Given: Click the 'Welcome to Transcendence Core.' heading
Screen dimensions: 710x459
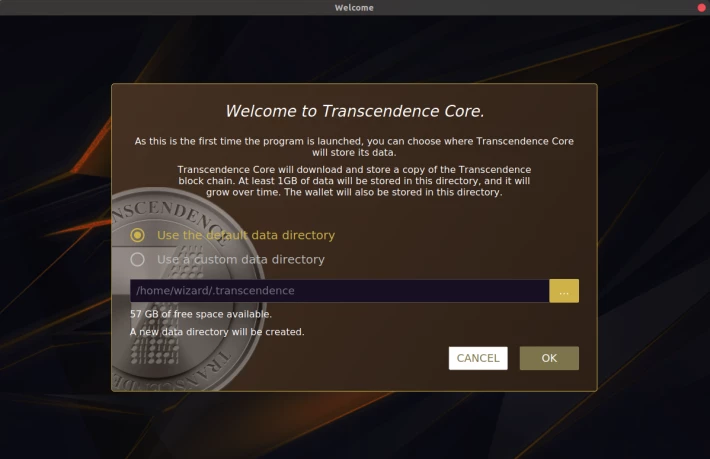Looking at the screenshot, I should point(355,111).
